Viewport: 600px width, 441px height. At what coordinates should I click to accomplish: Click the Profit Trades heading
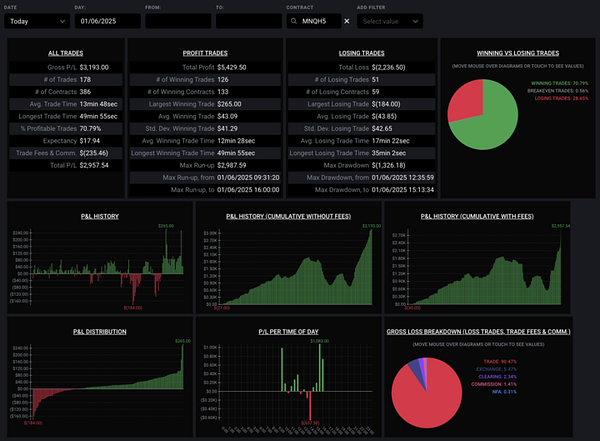click(x=205, y=53)
